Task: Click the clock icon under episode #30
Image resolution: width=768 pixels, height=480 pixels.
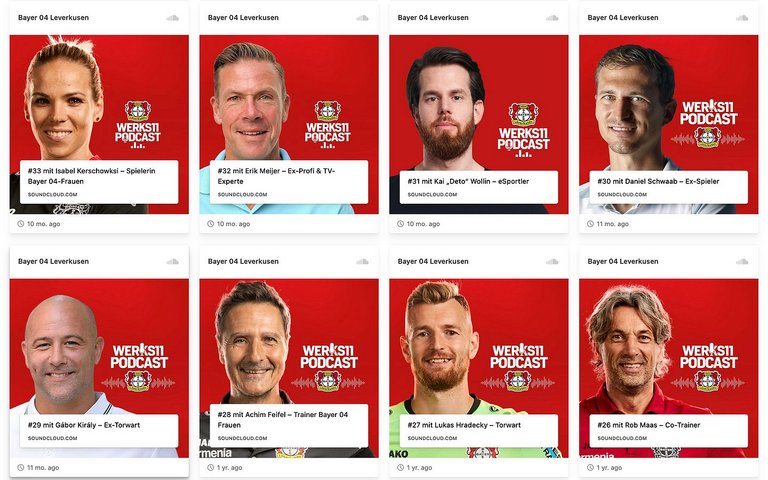Action: point(590,224)
